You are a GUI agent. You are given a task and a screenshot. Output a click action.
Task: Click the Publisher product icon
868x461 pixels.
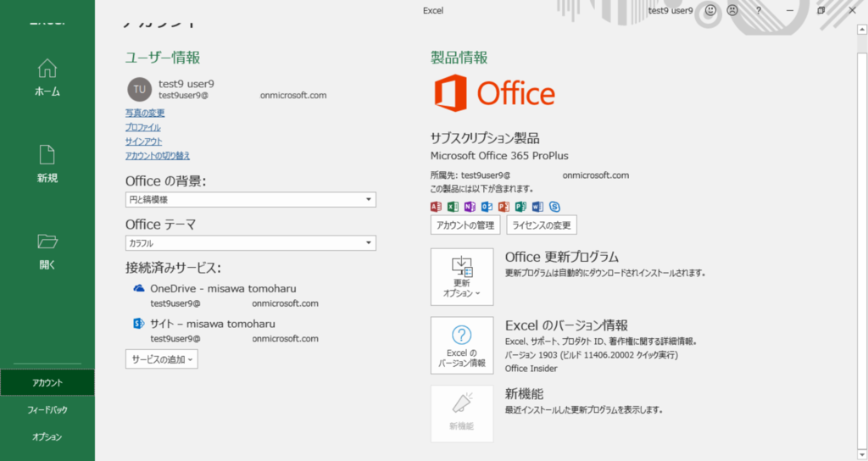(x=520, y=207)
